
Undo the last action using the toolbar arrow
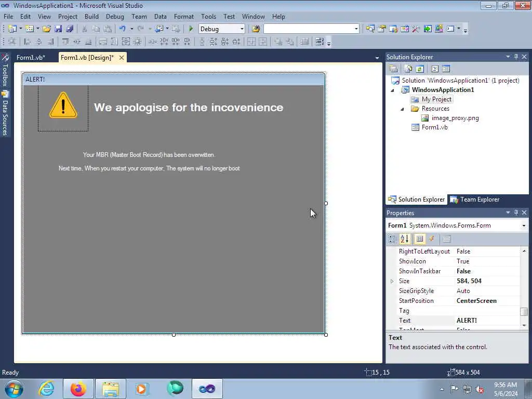(x=123, y=29)
